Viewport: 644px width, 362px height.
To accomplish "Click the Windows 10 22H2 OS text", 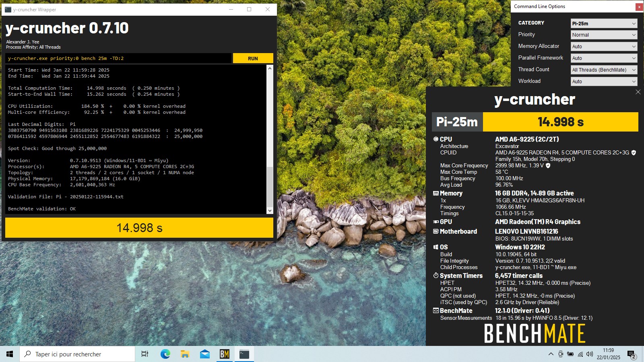I will (520, 247).
